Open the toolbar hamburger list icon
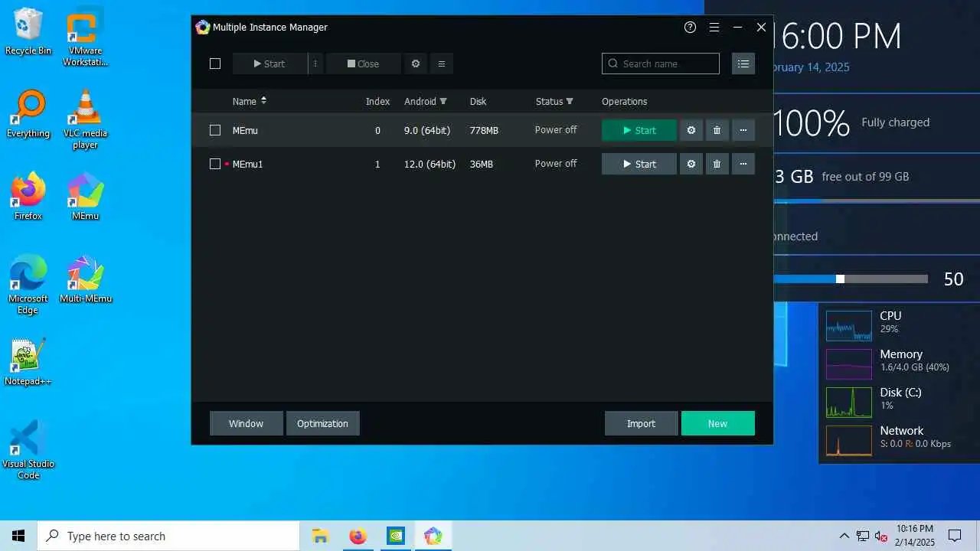980x551 pixels. pyautogui.click(x=442, y=64)
